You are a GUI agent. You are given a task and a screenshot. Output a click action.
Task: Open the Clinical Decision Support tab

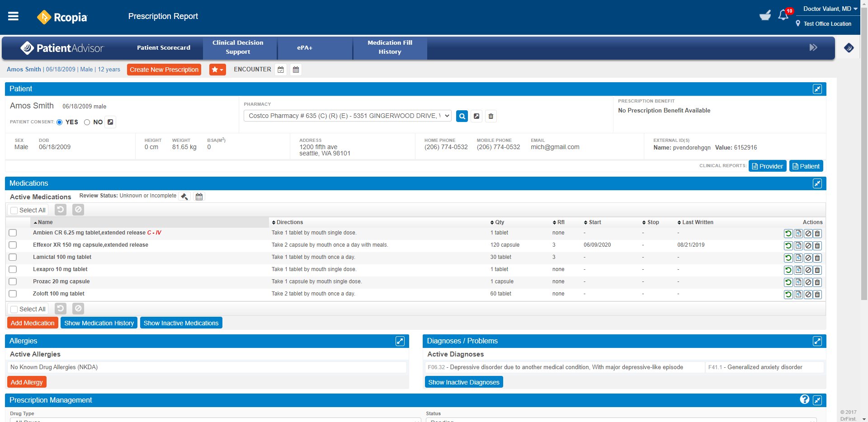click(x=238, y=47)
